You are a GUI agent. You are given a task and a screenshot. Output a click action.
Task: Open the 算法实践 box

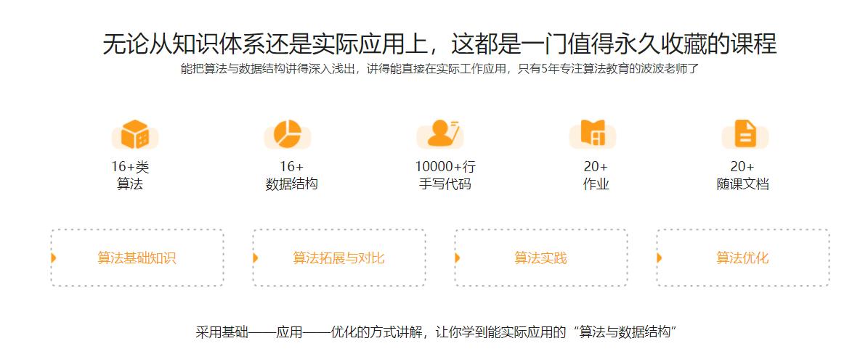pyautogui.click(x=541, y=258)
